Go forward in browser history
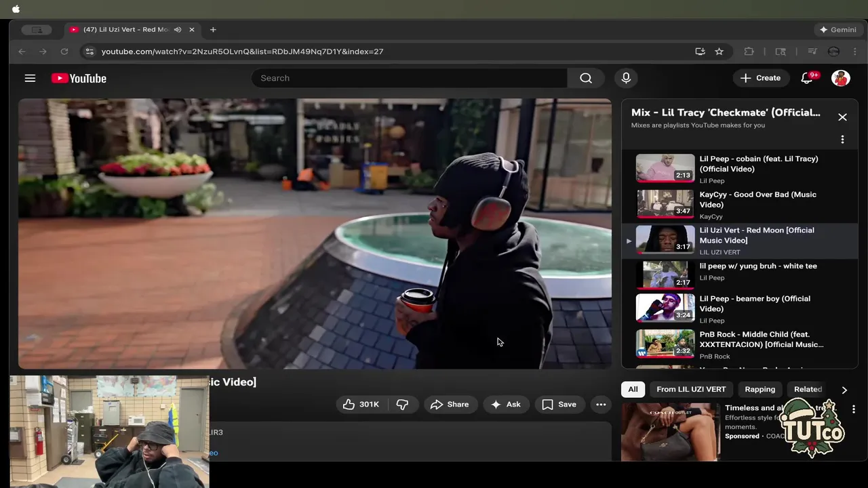 (x=43, y=52)
